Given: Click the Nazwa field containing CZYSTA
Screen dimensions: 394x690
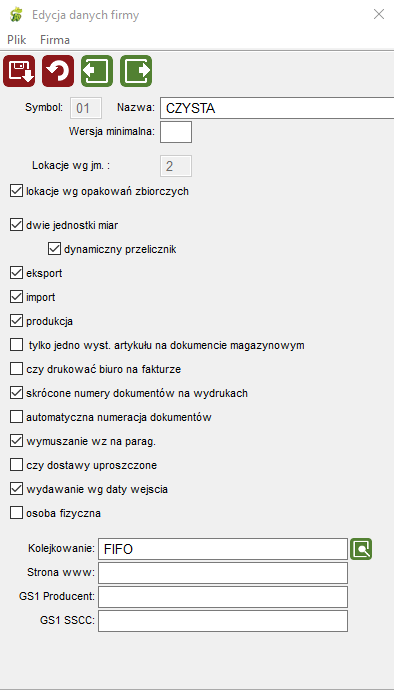Looking at the screenshot, I should point(277,108).
